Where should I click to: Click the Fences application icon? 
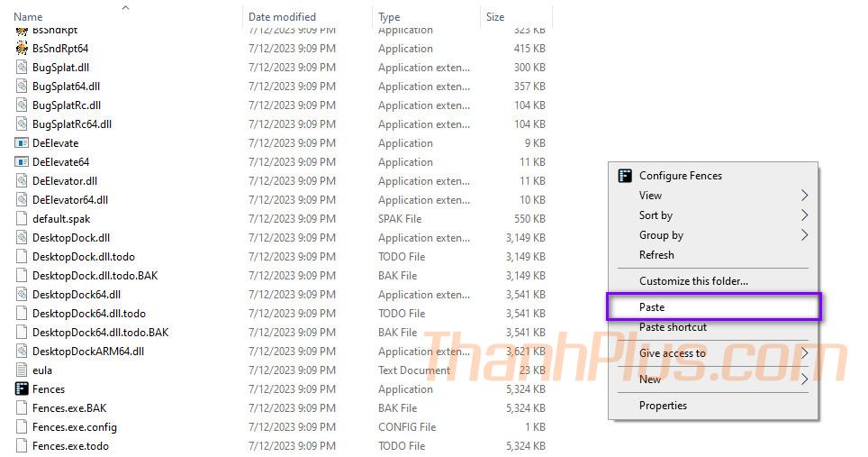click(x=22, y=389)
